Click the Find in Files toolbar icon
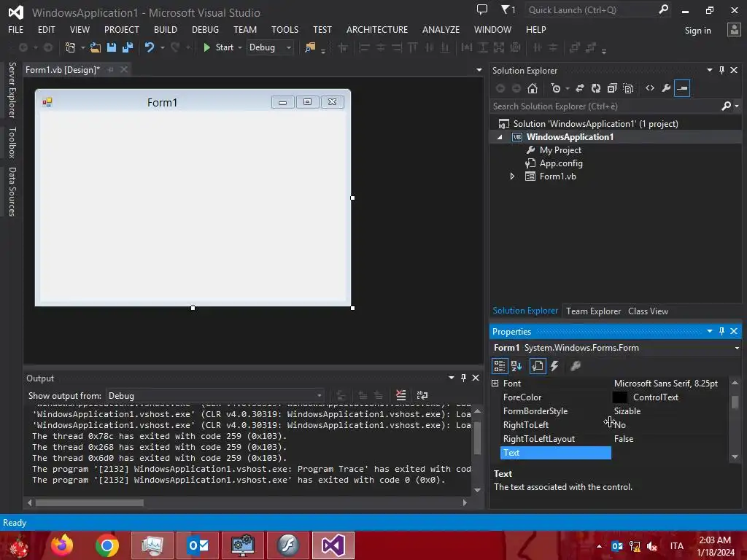This screenshot has width=747, height=560. click(x=310, y=47)
